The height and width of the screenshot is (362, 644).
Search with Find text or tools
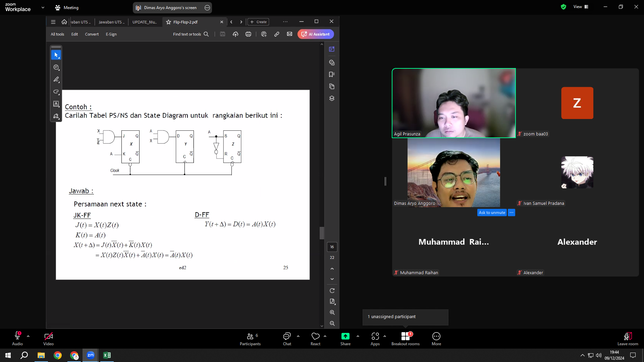(191, 34)
